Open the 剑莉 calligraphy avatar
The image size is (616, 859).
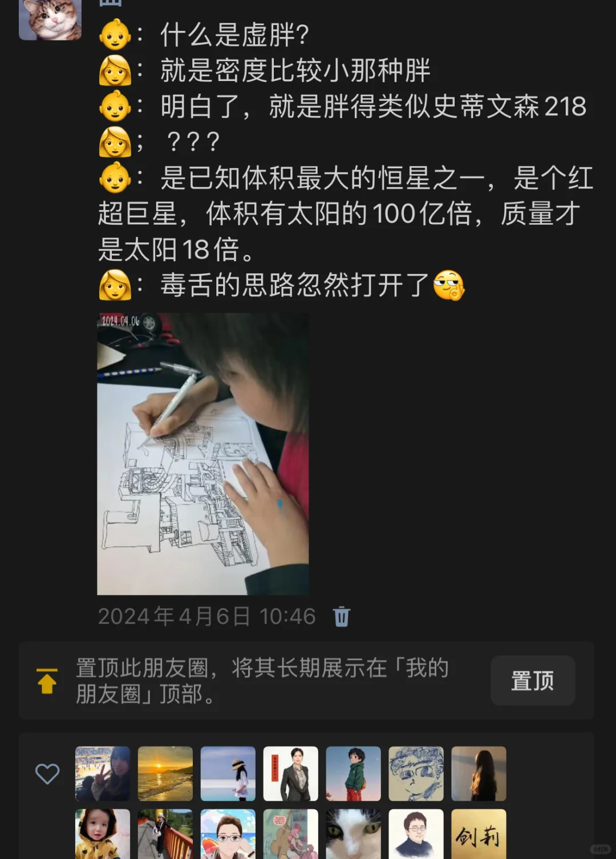point(479,834)
